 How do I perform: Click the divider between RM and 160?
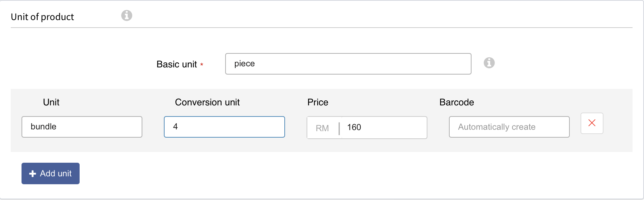click(339, 128)
